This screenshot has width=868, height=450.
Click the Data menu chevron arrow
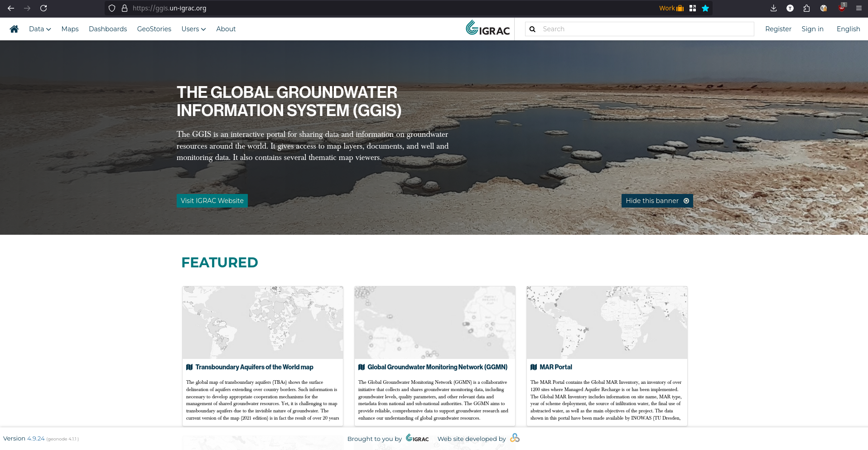(48, 29)
